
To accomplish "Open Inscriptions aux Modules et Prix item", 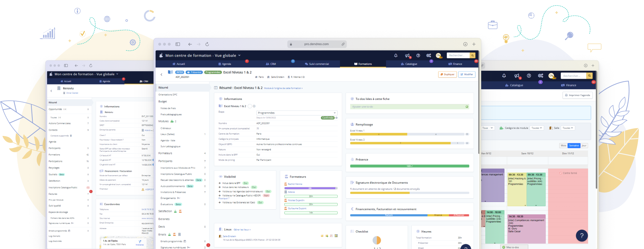I will click(178, 168).
